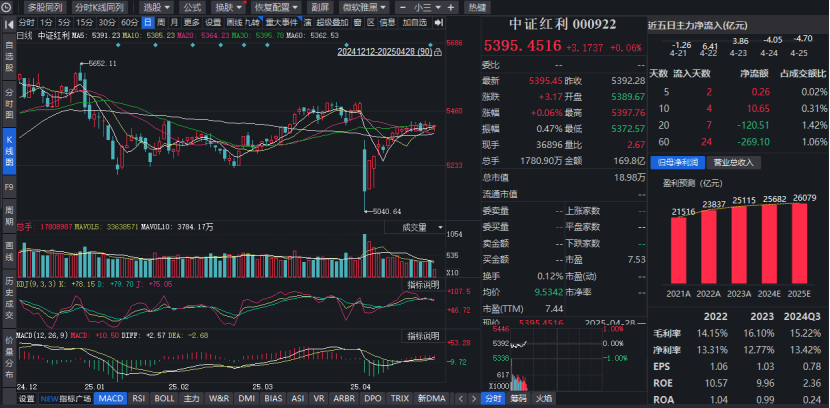Switch to 1分 period
Screen dimensions: 830x408
(x=47, y=23)
